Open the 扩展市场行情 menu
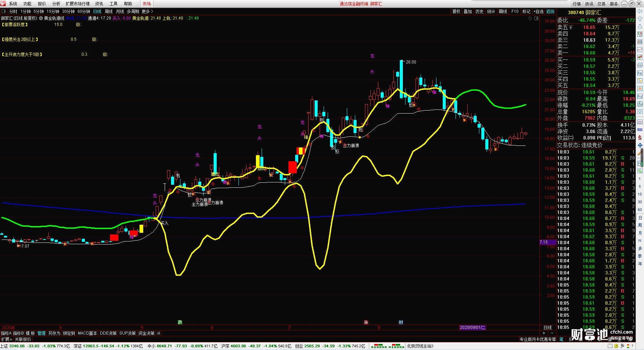The height and width of the screenshot is (350, 644). click(78, 4)
